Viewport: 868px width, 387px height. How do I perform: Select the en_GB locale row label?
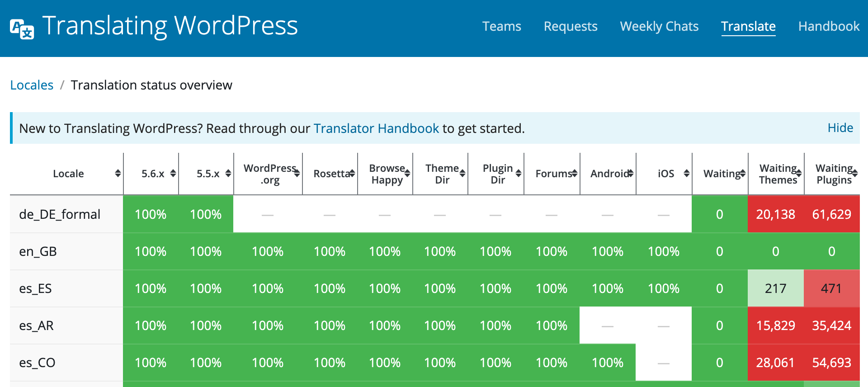click(38, 251)
